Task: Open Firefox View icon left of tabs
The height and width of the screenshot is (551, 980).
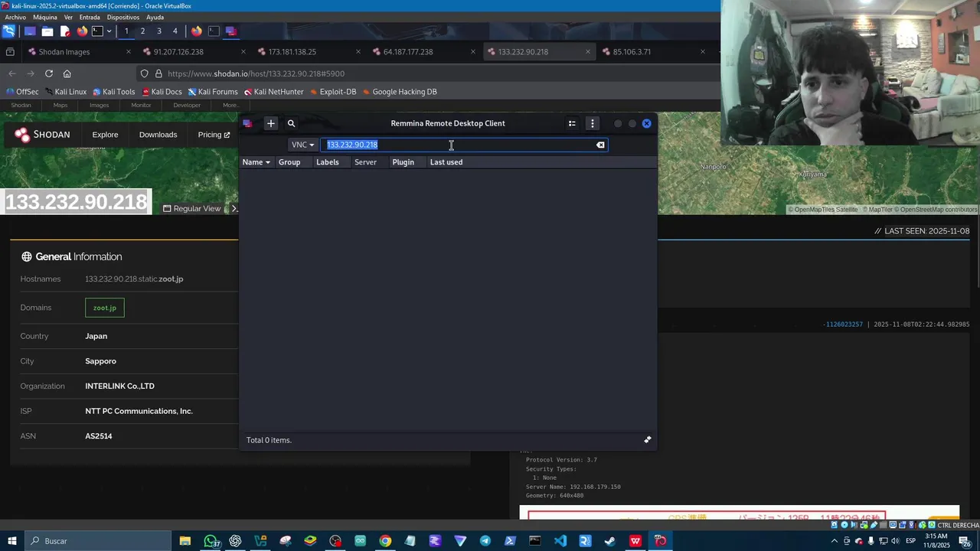Action: pos(10,52)
